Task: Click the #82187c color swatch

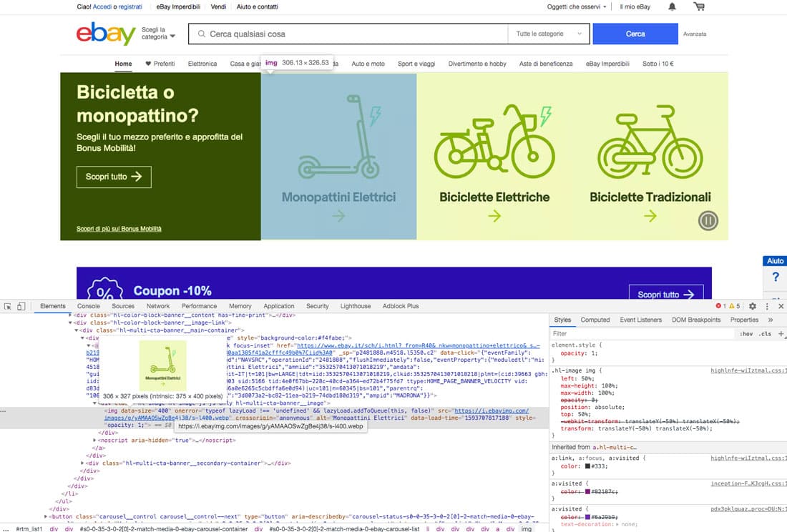Action: (x=587, y=492)
